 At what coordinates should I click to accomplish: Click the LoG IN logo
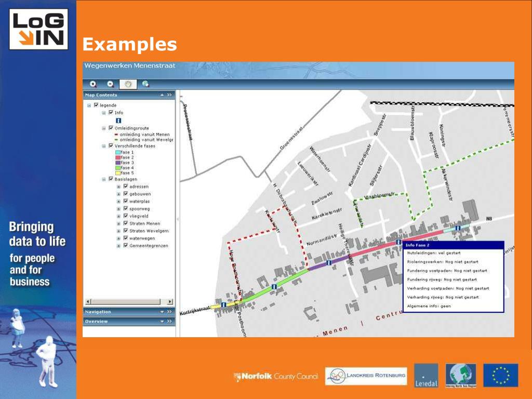[x=38, y=30]
